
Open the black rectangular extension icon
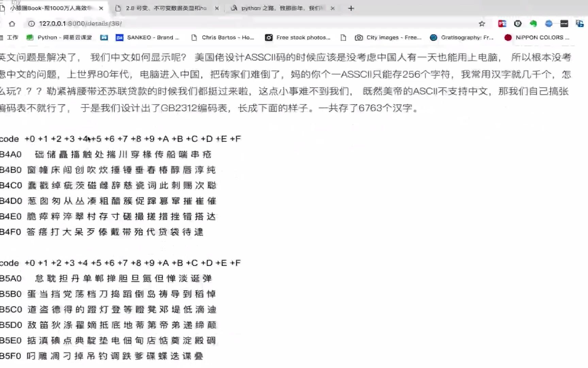point(564,24)
